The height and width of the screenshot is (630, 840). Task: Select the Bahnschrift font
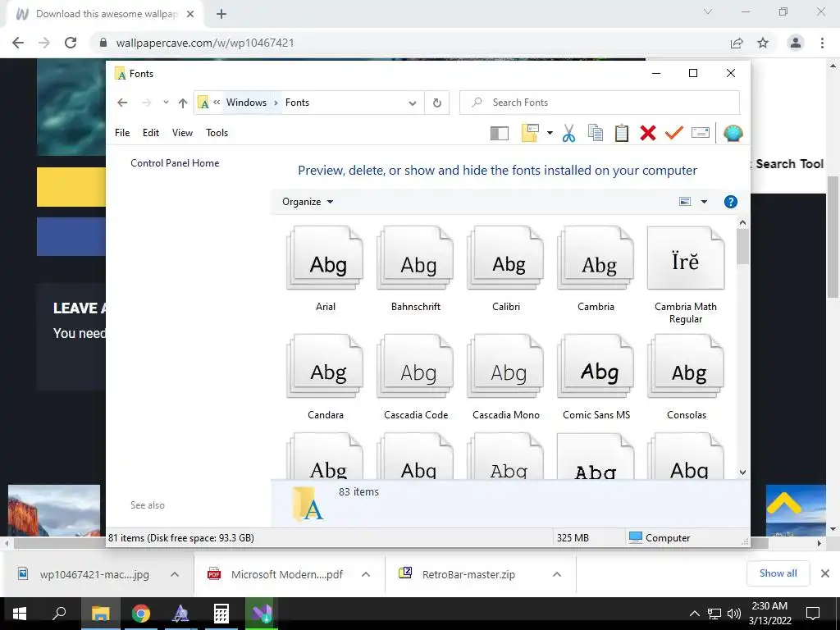pyautogui.click(x=416, y=269)
